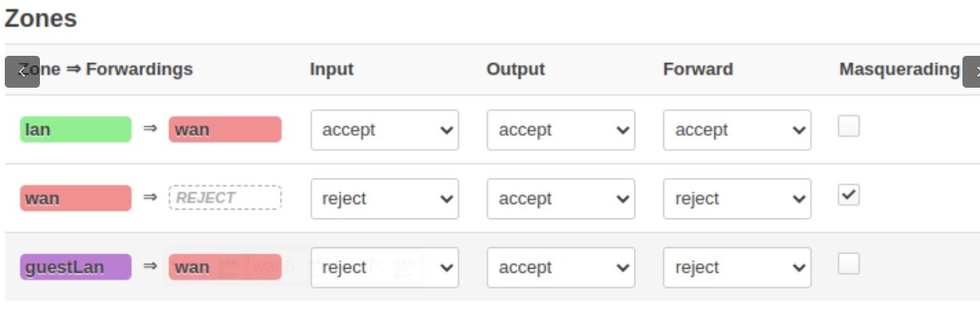Viewport: 980px width, 311px height.
Task: Open the lan zone Output dropdown
Action: click(561, 130)
